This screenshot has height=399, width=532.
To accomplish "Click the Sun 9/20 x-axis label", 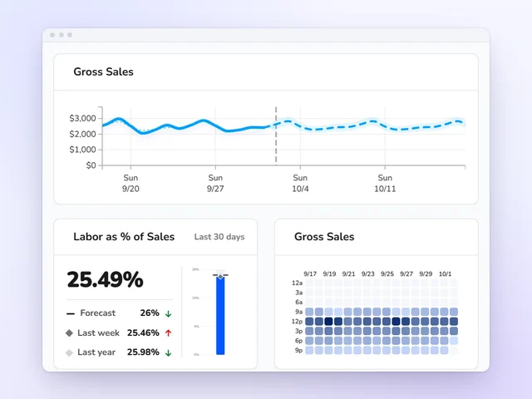I will point(131,183).
